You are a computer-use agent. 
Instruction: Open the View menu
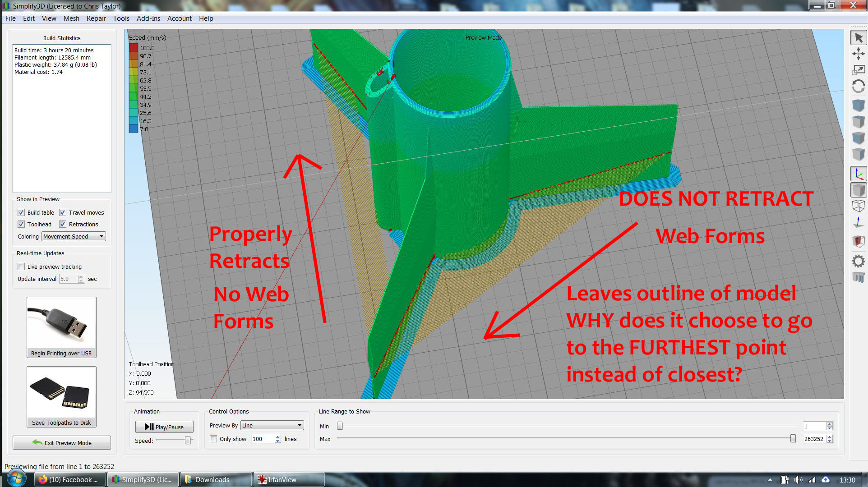[x=49, y=18]
